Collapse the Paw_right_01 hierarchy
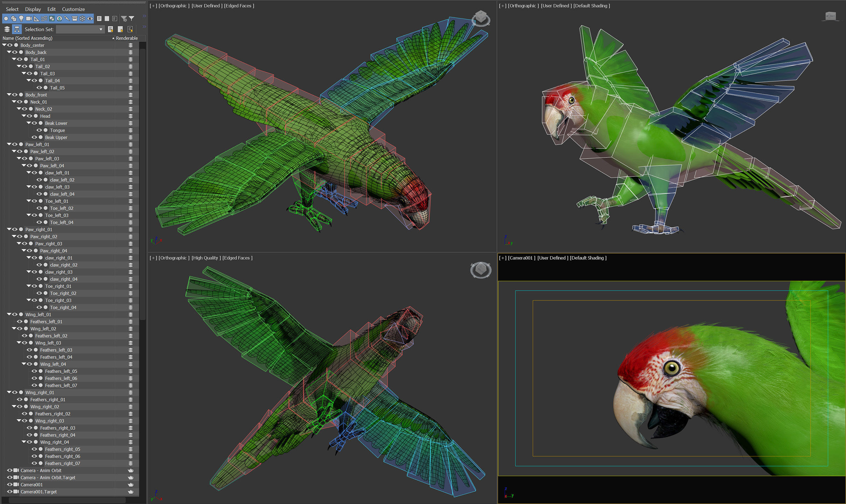Image resolution: width=846 pixels, height=504 pixels. click(9, 229)
